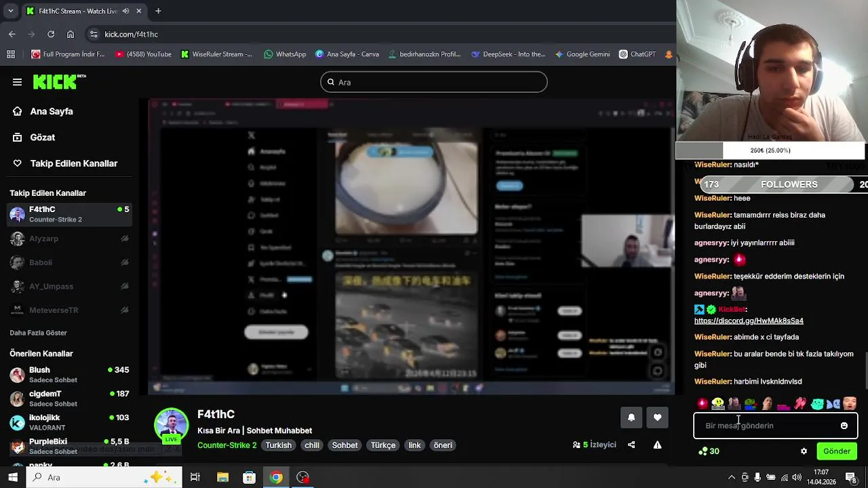
Task: Click the Sohbet tag
Action: (344, 445)
